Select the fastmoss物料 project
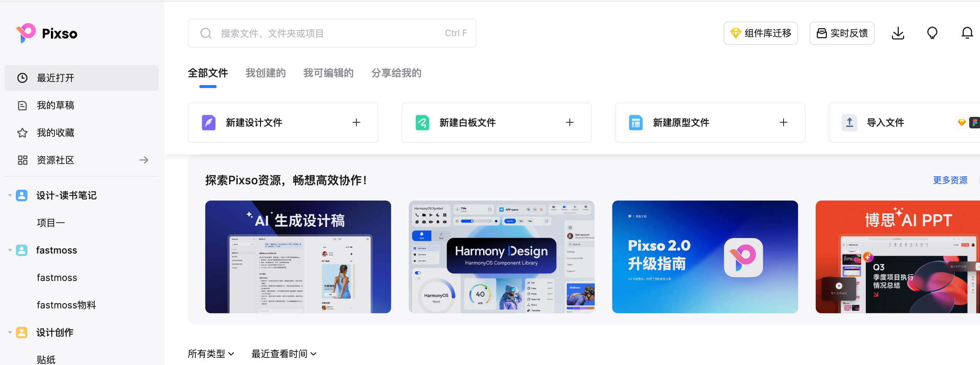980x365 pixels. 66,305
